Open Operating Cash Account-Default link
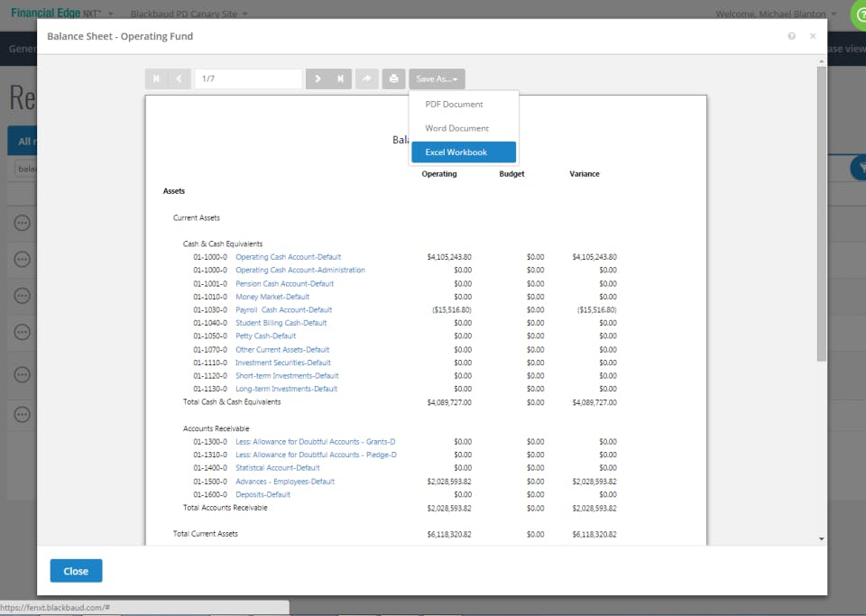 [289, 257]
